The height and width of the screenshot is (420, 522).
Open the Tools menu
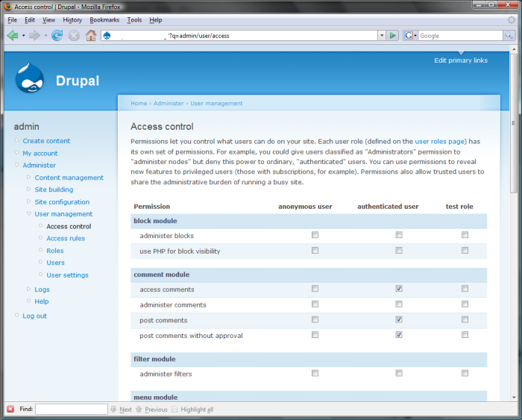(x=134, y=20)
